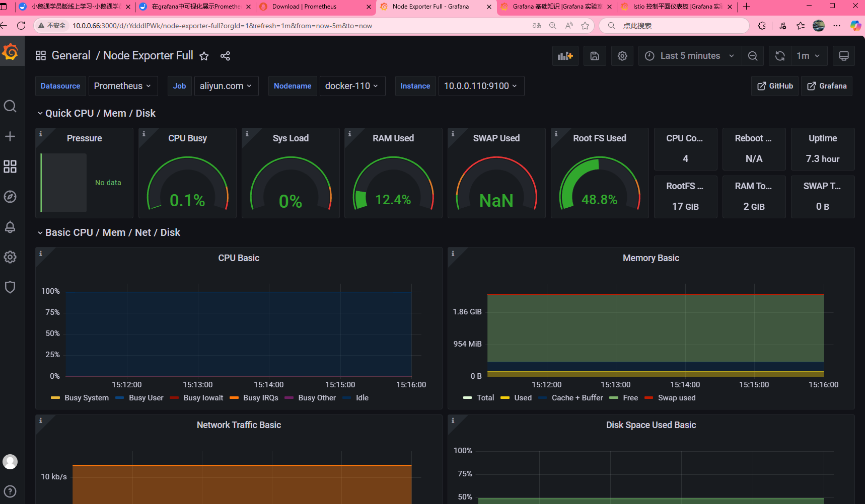Viewport: 865px width, 504px height.
Task: Open Network Traffic Basic panel title
Action: click(x=239, y=425)
